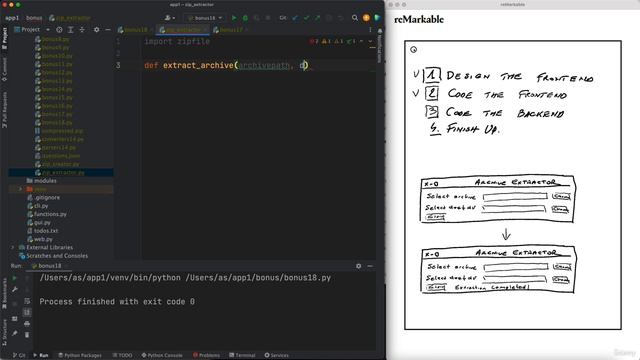Switch to the bonus17 editor tab
640x360 pixels.
click(230, 30)
